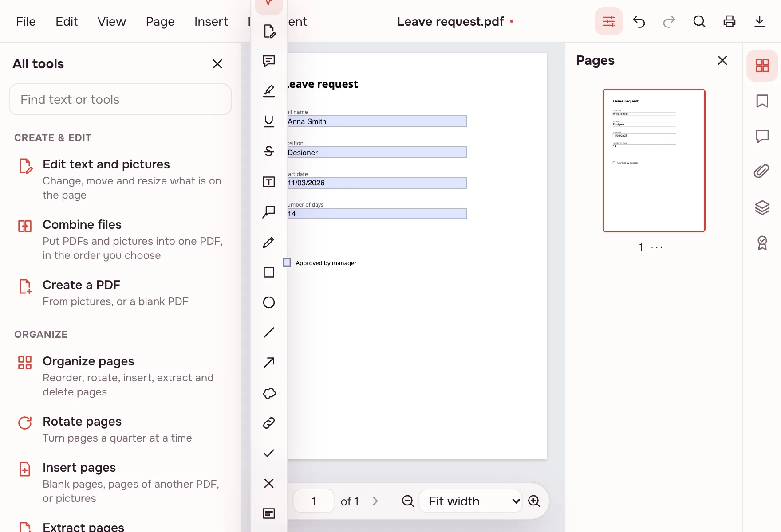Image resolution: width=781 pixels, height=532 pixels.
Task: Select the pencil drawing tool
Action: click(269, 242)
